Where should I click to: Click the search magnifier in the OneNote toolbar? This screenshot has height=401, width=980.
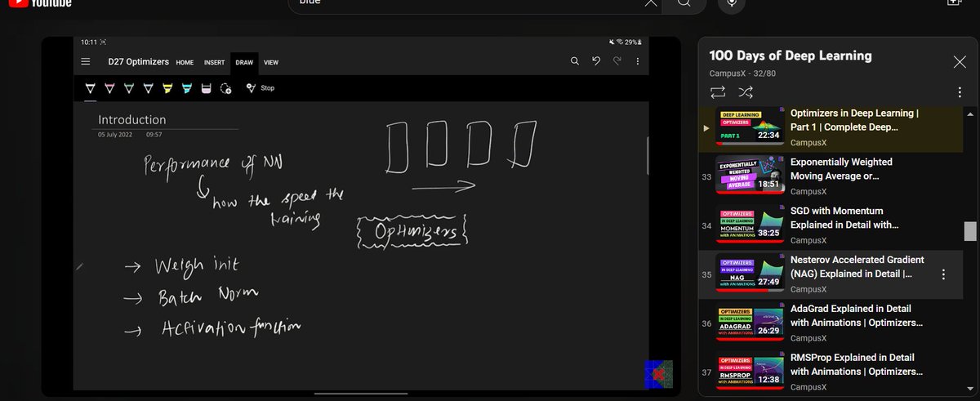click(x=575, y=61)
